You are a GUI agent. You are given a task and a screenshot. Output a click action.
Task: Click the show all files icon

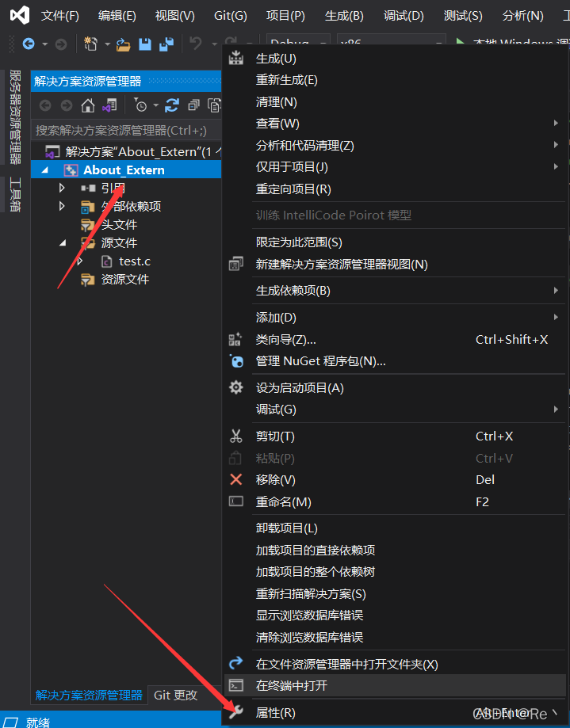coord(214,106)
